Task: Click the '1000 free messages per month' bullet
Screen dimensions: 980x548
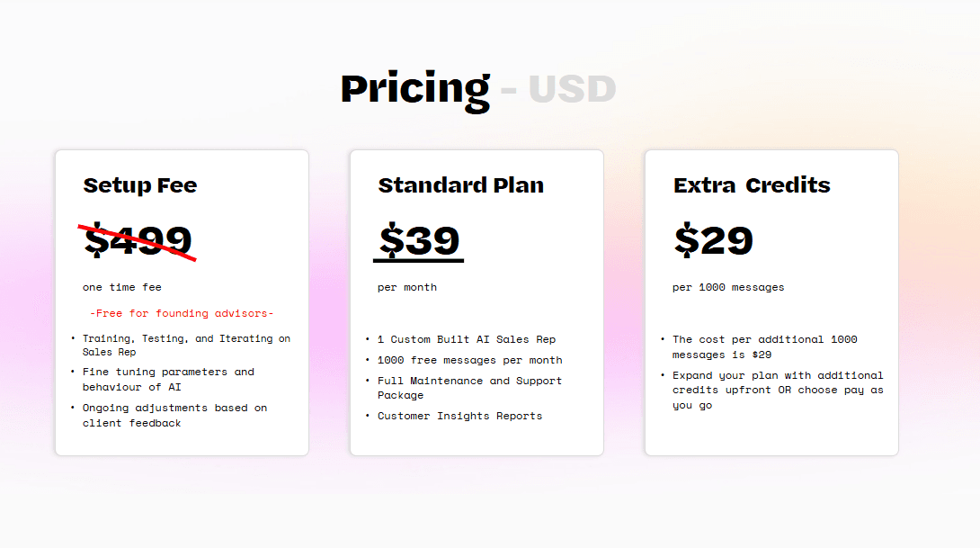Action: pos(469,360)
